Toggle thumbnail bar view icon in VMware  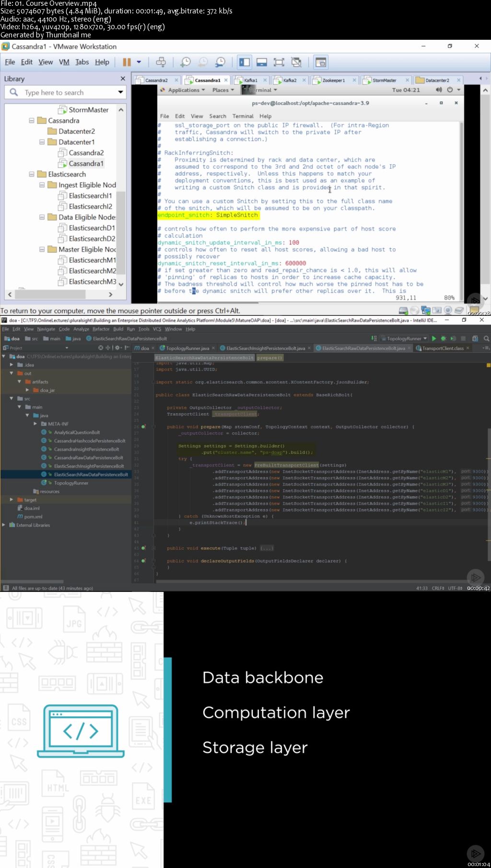[x=262, y=62]
